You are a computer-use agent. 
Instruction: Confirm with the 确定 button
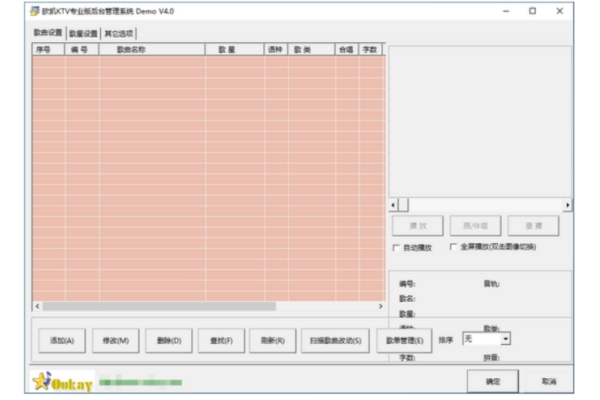[493, 381]
